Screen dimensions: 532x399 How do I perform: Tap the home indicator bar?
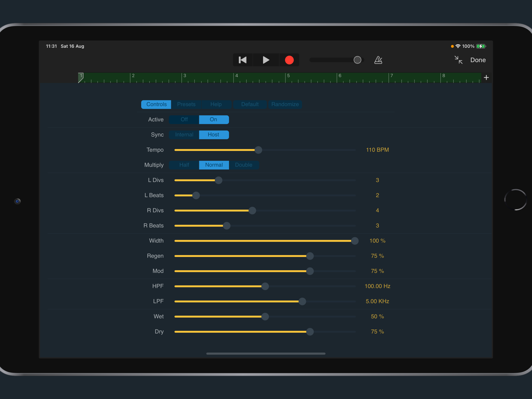266,354
